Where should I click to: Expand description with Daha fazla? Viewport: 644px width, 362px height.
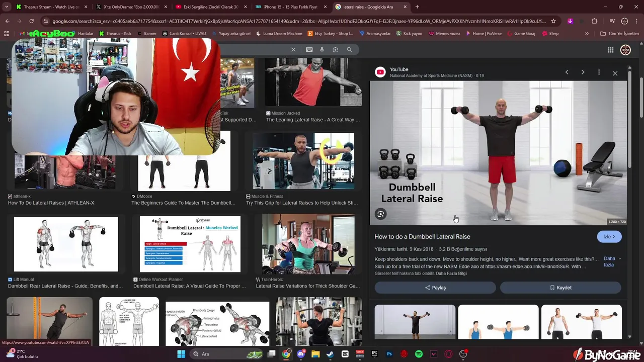(611, 261)
